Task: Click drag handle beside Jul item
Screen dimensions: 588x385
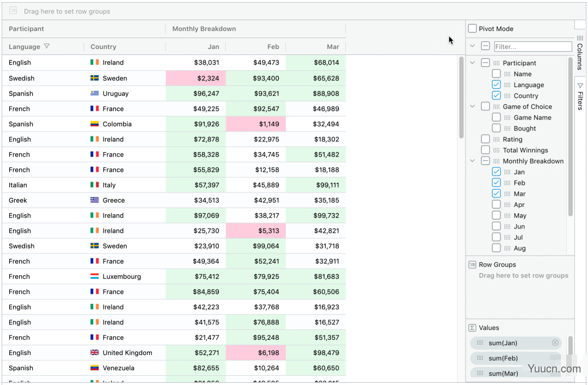Action: click(x=507, y=238)
